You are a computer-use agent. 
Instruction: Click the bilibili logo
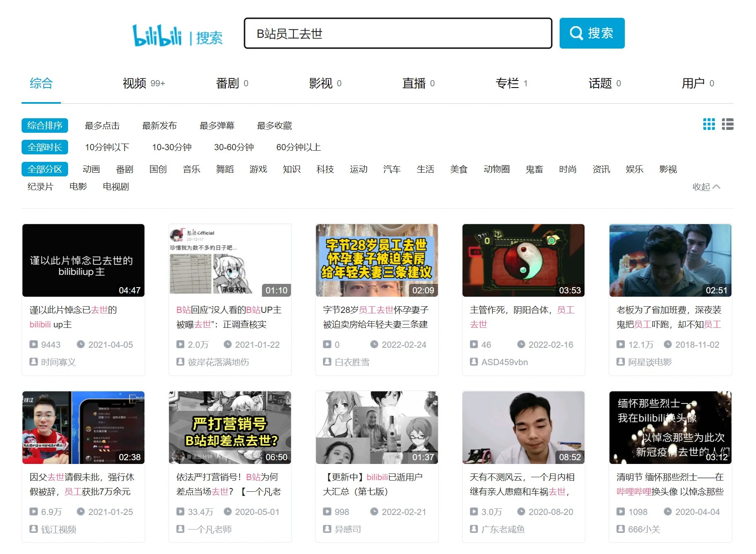coord(157,35)
